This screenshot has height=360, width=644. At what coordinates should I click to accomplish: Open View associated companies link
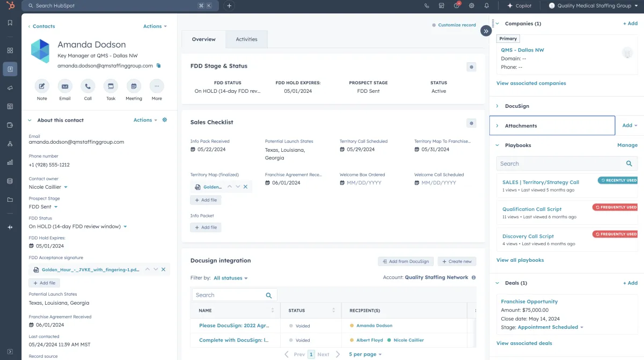click(x=531, y=83)
